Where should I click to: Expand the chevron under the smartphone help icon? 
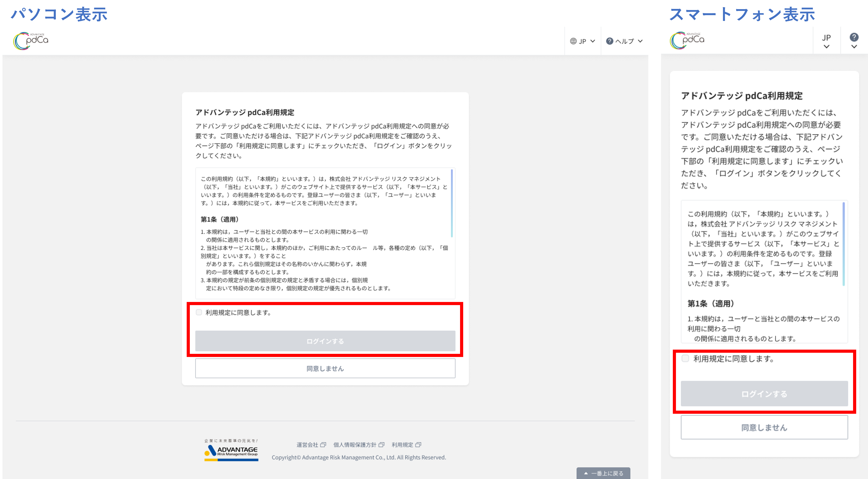click(x=854, y=47)
